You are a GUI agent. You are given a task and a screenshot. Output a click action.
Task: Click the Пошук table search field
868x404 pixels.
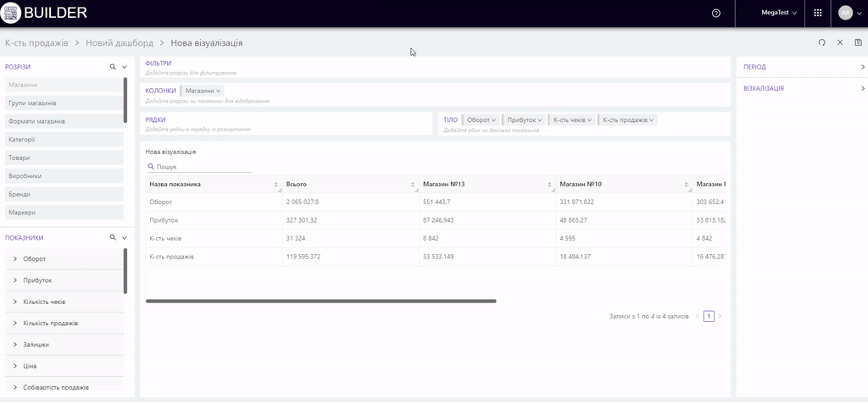202,168
